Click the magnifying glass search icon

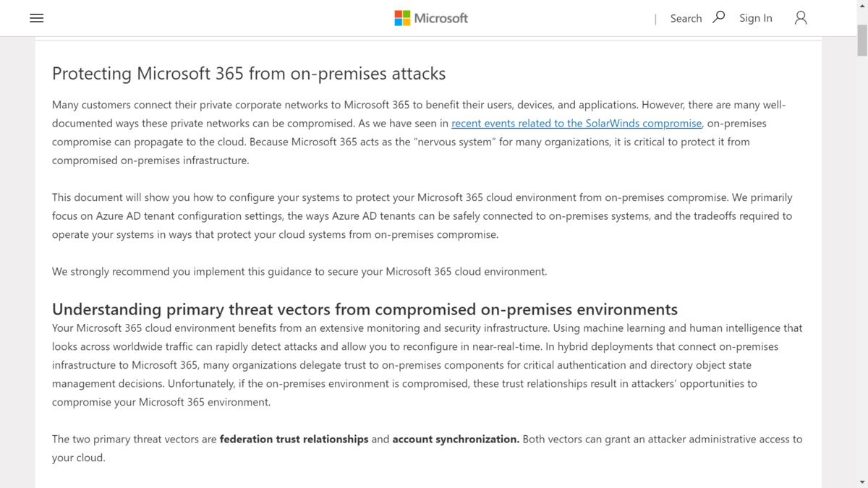(x=718, y=17)
